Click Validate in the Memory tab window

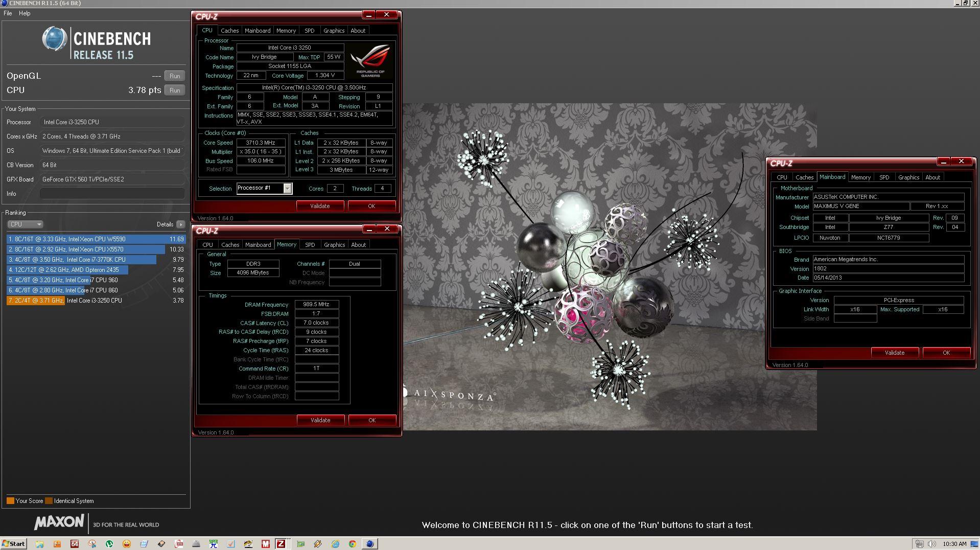(x=320, y=420)
